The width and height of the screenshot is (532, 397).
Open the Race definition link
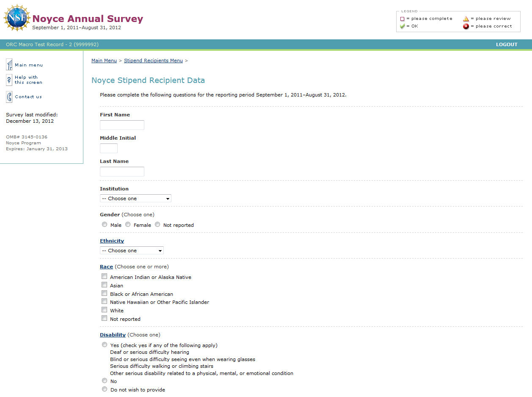pos(106,267)
